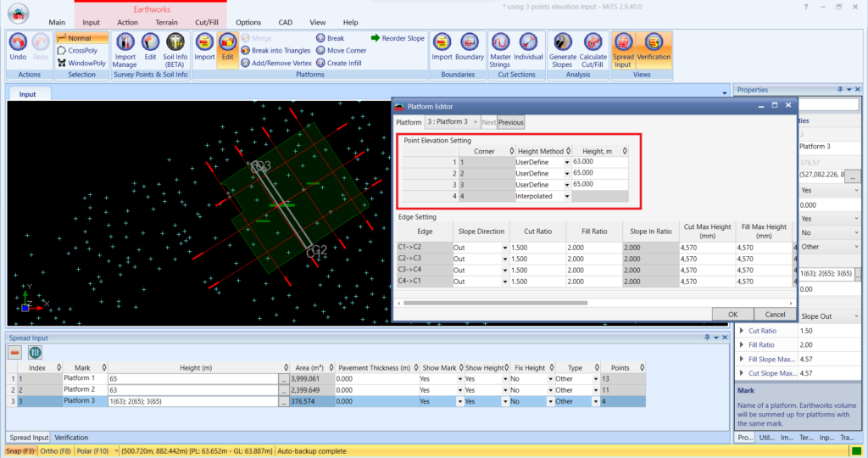Open Type dropdown for Platform 2
Viewport: 868px width, 458px height.
click(596, 390)
